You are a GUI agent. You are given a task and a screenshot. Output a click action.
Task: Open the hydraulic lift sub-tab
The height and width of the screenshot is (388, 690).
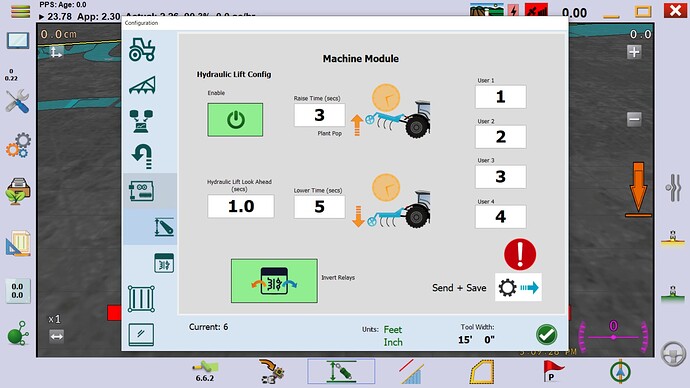(x=164, y=227)
